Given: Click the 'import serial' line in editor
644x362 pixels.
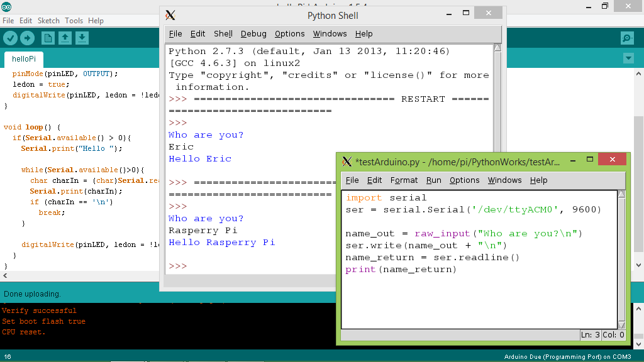Looking at the screenshot, I should click(x=386, y=197).
